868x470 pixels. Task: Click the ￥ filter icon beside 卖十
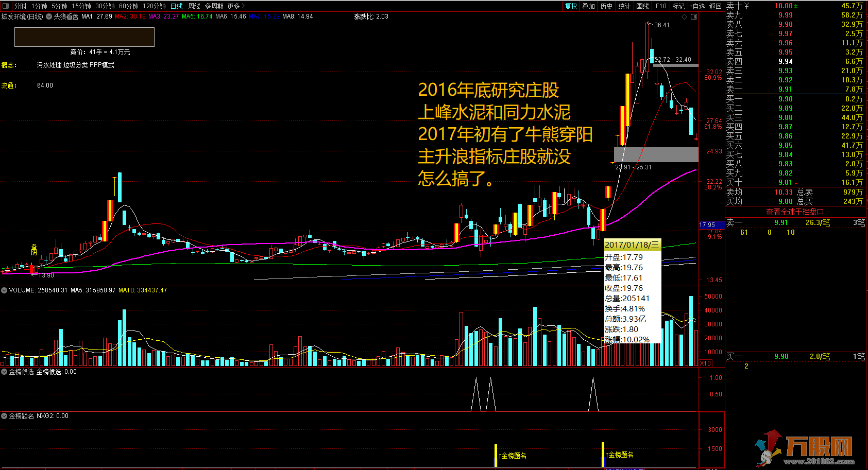pos(746,6)
